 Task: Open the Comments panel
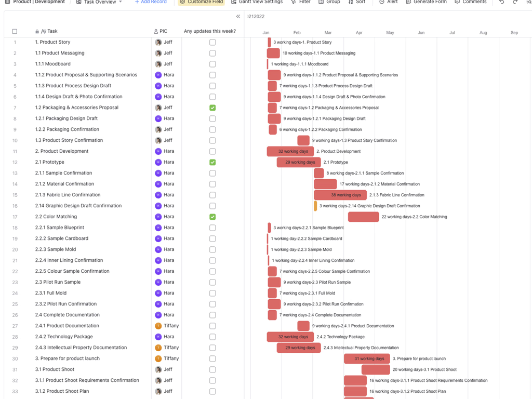pyautogui.click(x=471, y=2)
